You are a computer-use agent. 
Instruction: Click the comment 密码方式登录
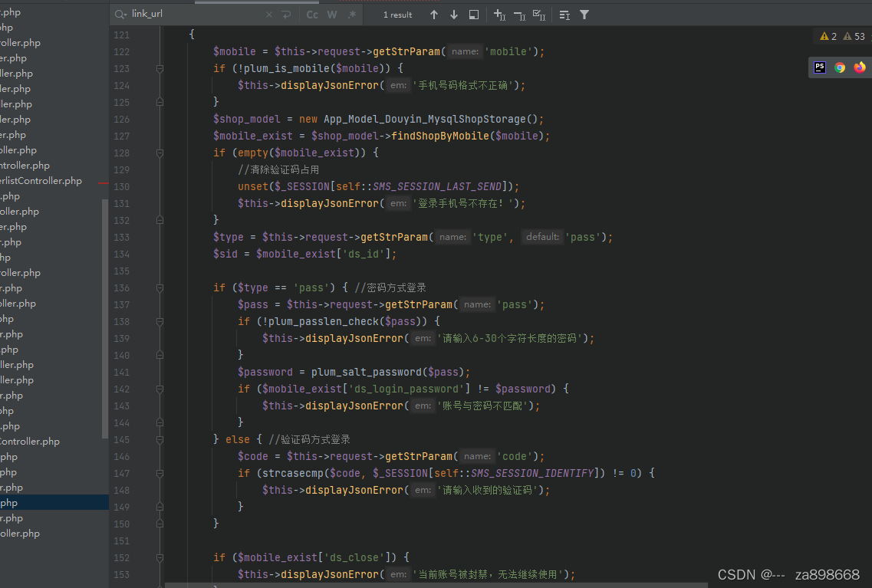[390, 287]
